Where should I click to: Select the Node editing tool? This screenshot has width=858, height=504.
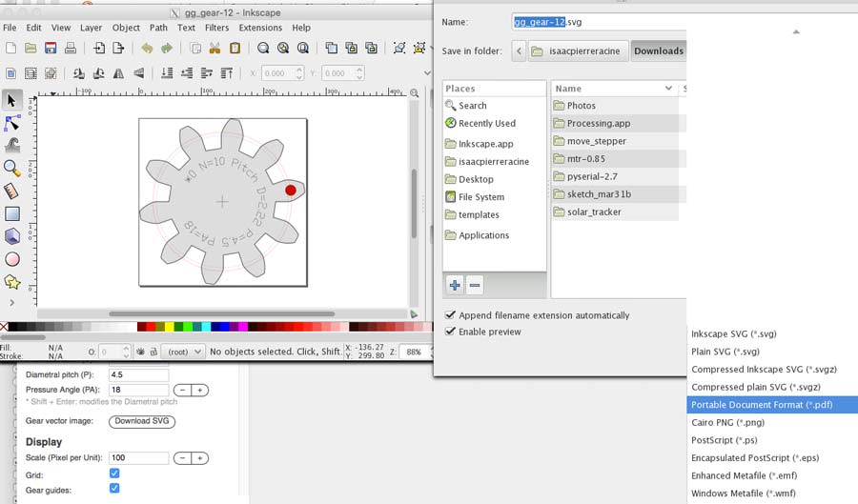12,123
